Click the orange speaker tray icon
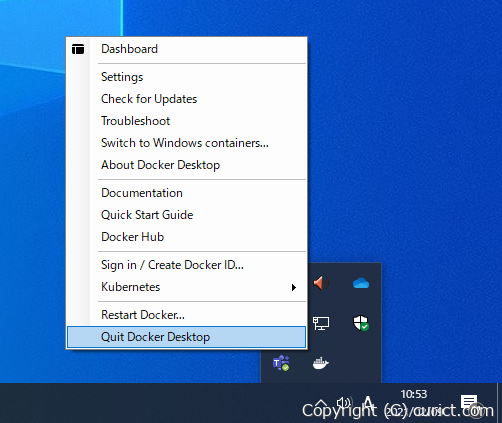 click(321, 283)
